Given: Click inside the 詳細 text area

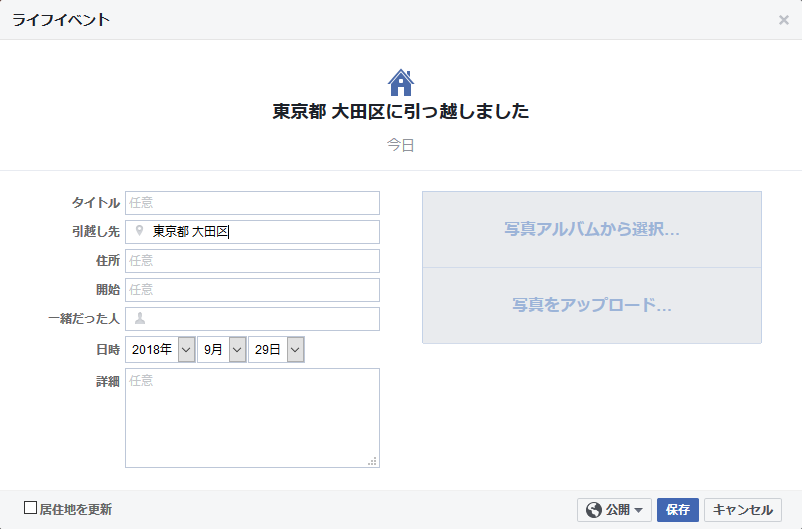Looking at the screenshot, I should (252, 417).
